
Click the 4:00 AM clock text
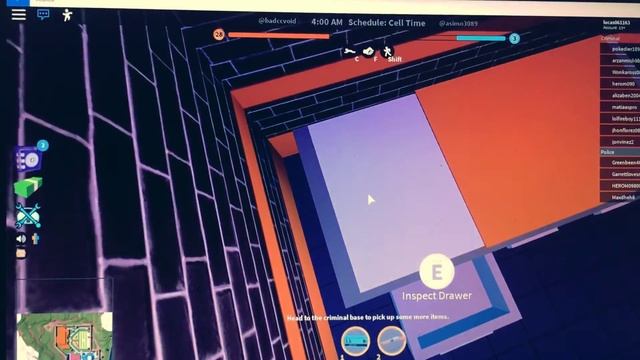327,22
